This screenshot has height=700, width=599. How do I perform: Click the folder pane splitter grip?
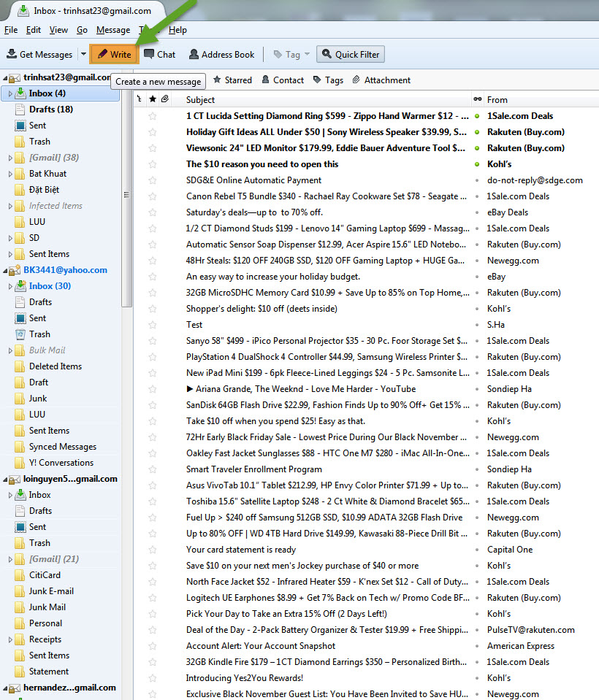tap(126, 195)
